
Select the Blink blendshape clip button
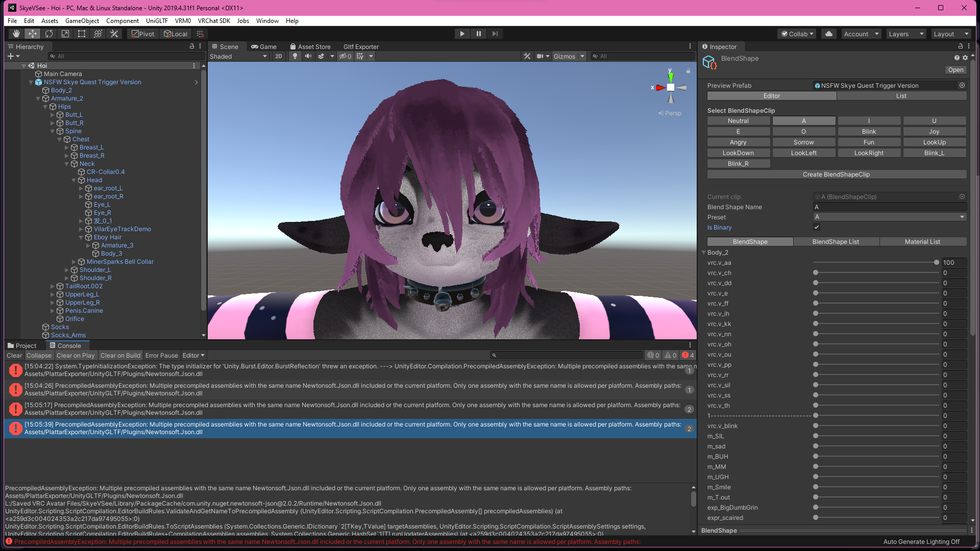click(869, 132)
